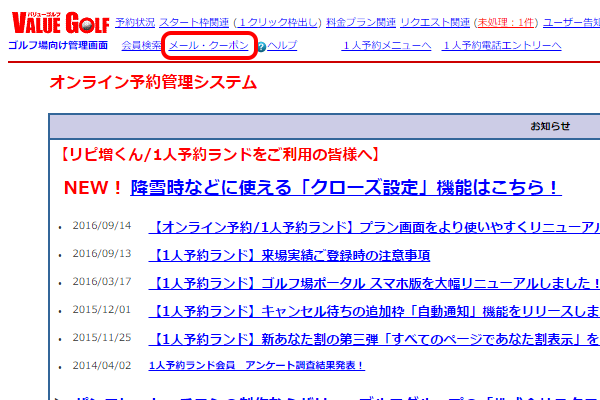Viewport: 600px width, 400px height.
Task: Open アンケート調査結果発表 notice link
Action: click(257, 366)
